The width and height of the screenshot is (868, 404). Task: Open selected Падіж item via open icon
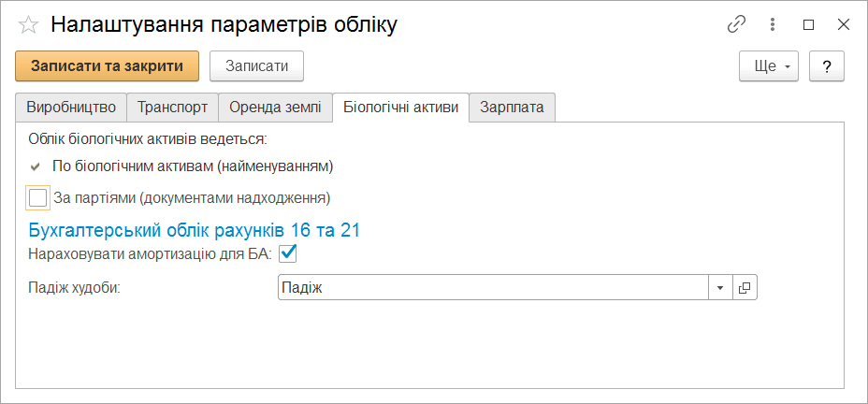coord(745,288)
